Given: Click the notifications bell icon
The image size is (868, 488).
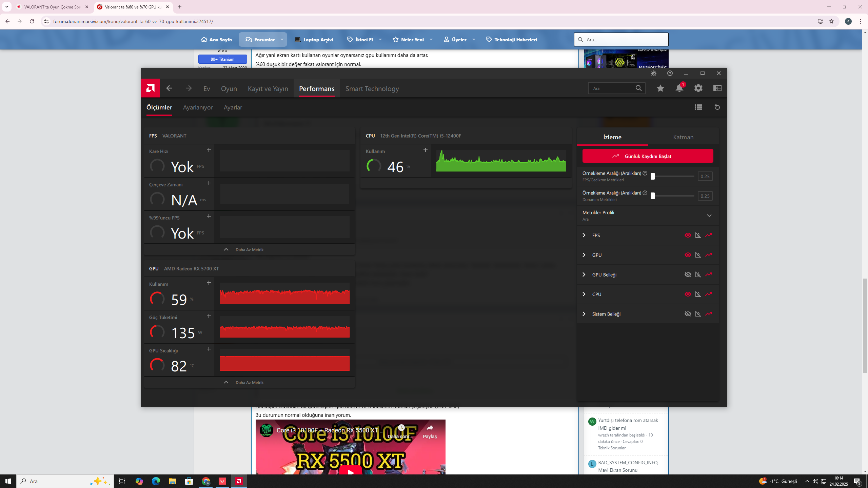Looking at the screenshot, I should [x=679, y=88].
